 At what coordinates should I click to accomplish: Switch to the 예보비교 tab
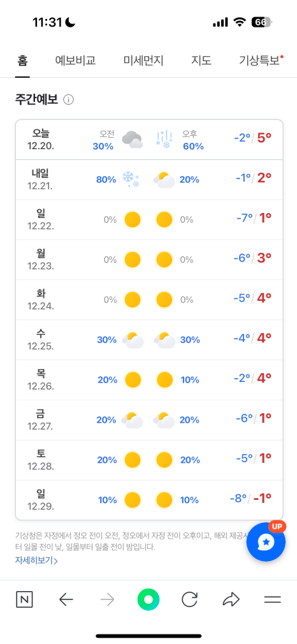pos(76,61)
